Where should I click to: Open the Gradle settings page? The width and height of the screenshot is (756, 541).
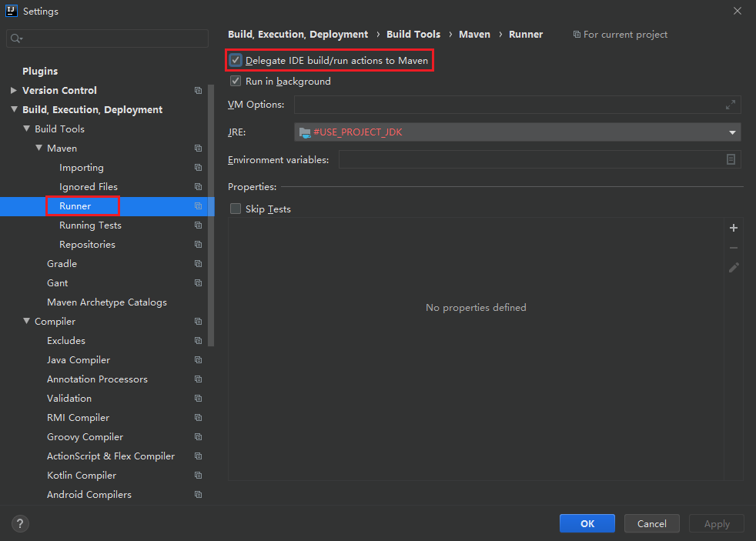click(62, 264)
